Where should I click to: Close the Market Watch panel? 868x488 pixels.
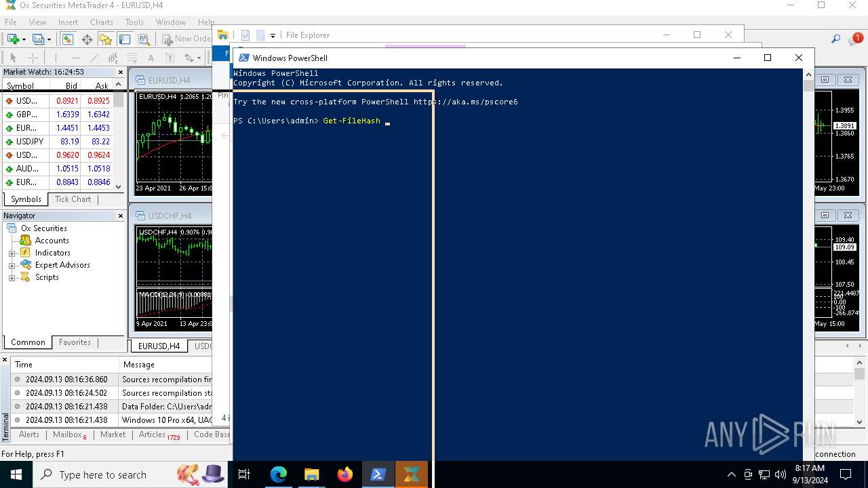coord(121,72)
